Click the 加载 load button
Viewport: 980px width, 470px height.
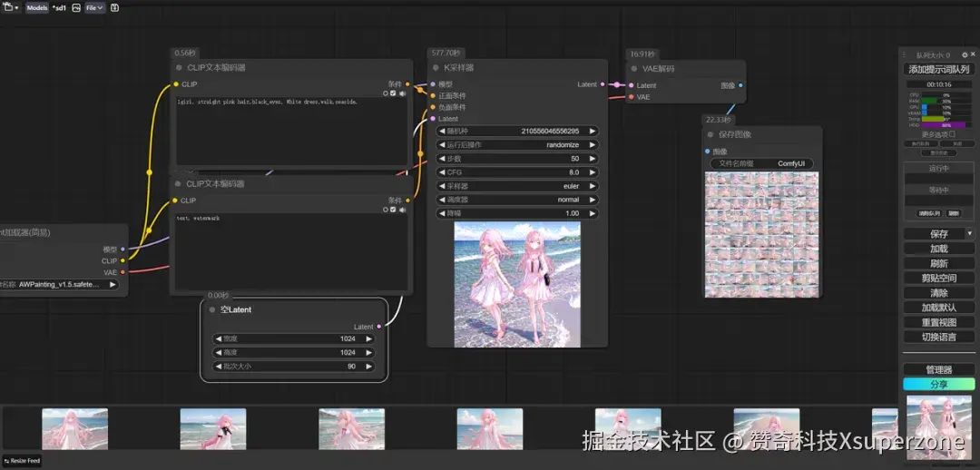(x=939, y=248)
